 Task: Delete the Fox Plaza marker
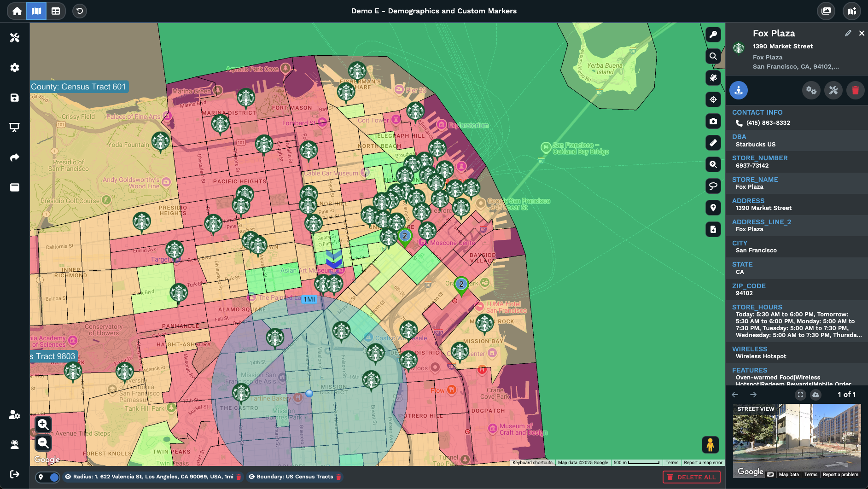coord(855,91)
